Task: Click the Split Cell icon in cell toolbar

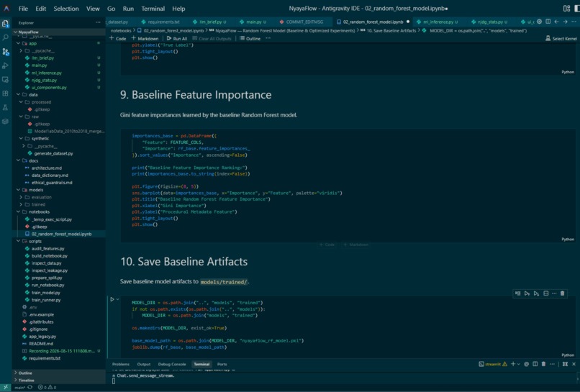Action: point(545,293)
